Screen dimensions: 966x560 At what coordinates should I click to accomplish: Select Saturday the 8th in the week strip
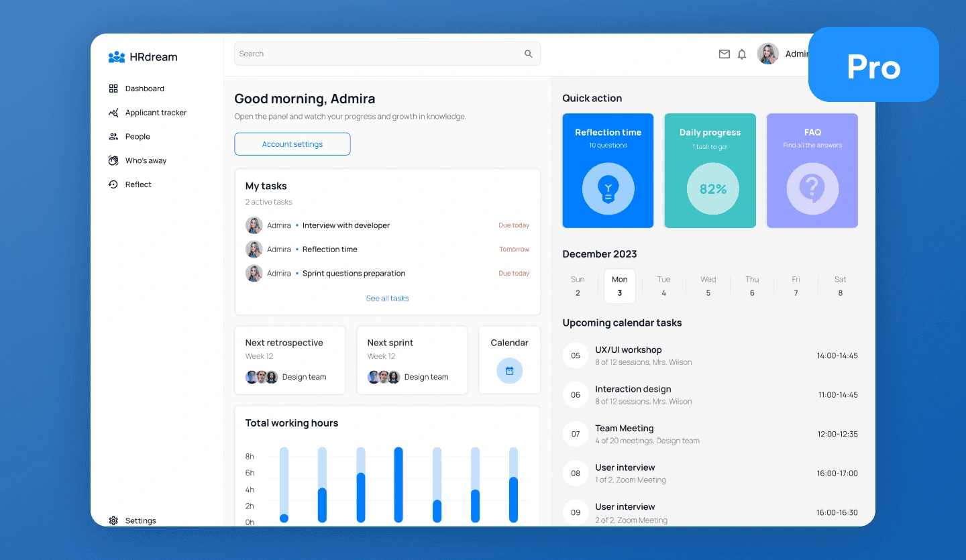pyautogui.click(x=840, y=285)
